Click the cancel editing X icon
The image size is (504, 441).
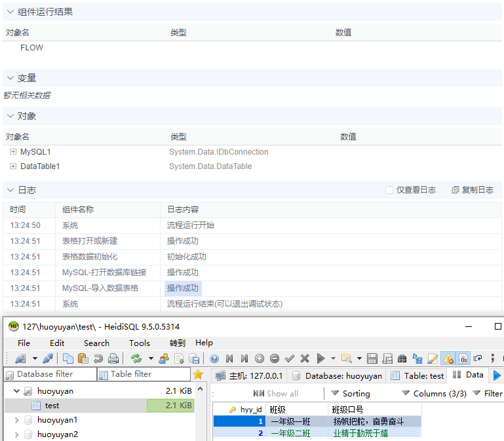point(305,358)
